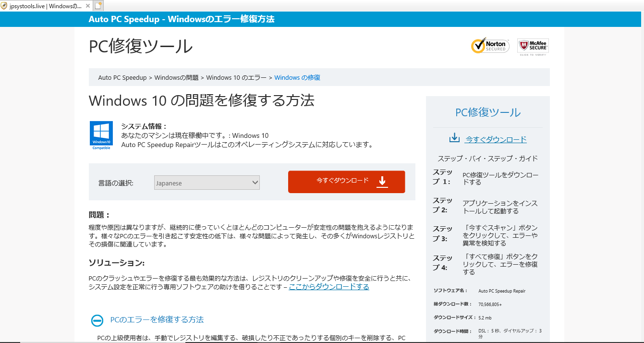Click ステップ・バイ・ステップ・ガイド text

click(487, 158)
